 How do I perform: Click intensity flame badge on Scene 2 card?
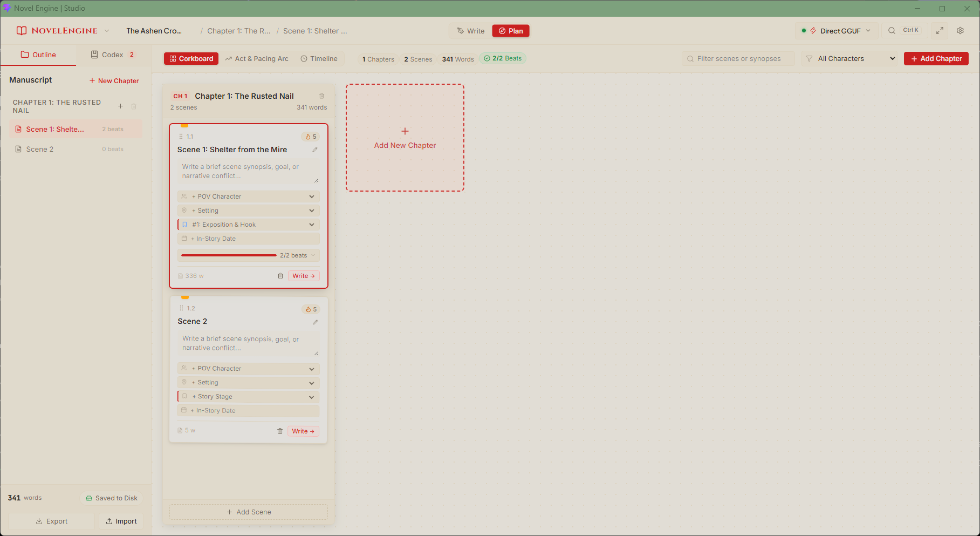point(311,309)
